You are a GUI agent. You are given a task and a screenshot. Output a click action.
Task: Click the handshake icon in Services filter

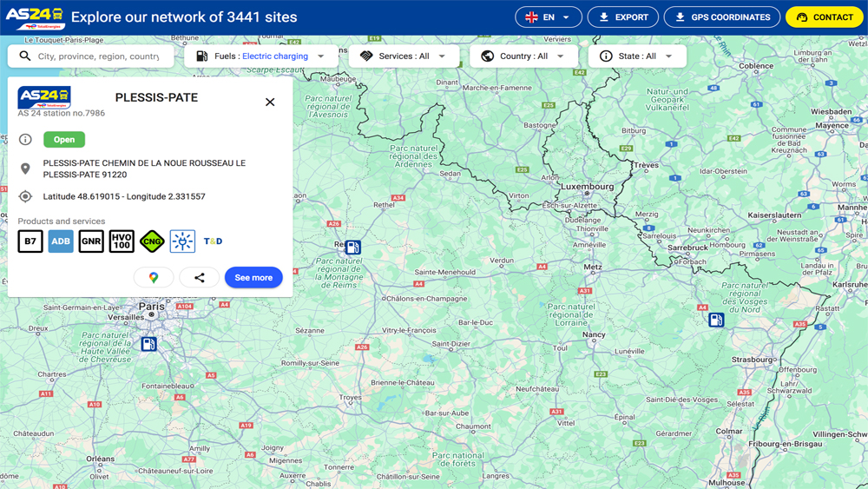tap(366, 56)
